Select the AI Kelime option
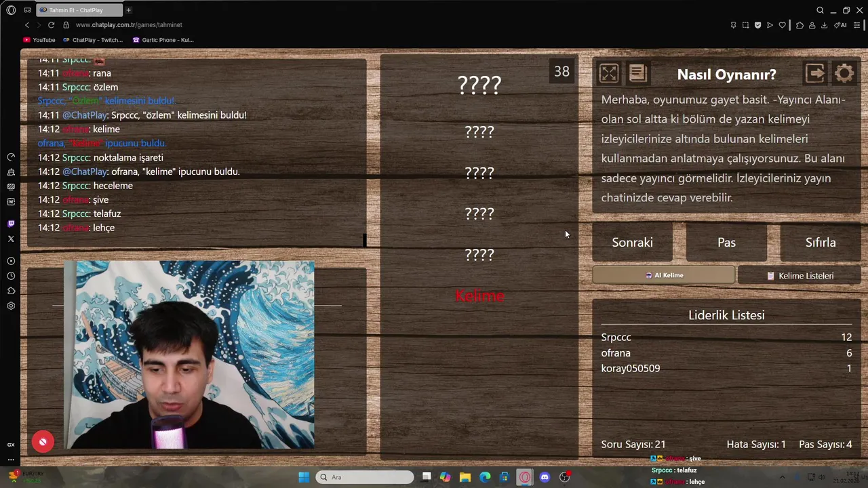868x488 pixels. (663, 275)
